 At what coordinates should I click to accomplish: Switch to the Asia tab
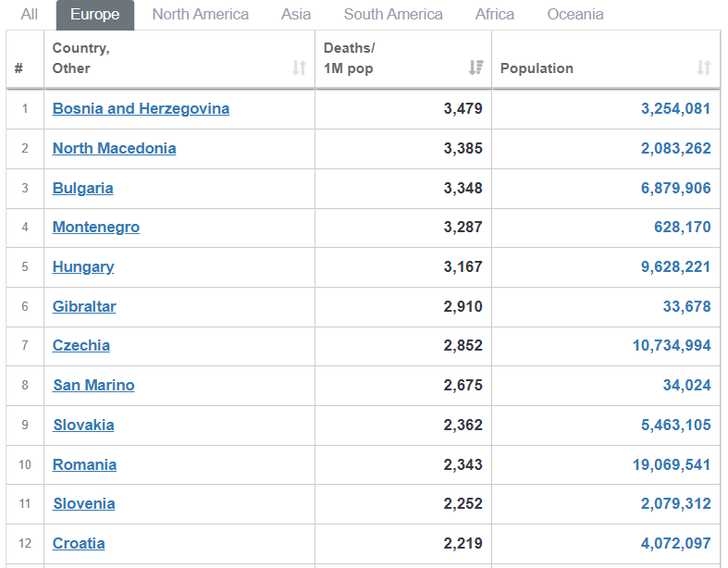point(296,15)
